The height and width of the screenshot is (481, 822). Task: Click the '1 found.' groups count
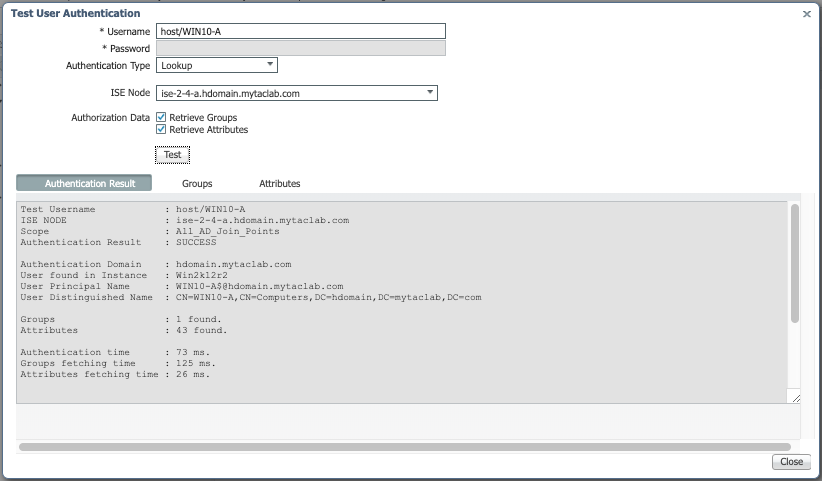point(199,319)
